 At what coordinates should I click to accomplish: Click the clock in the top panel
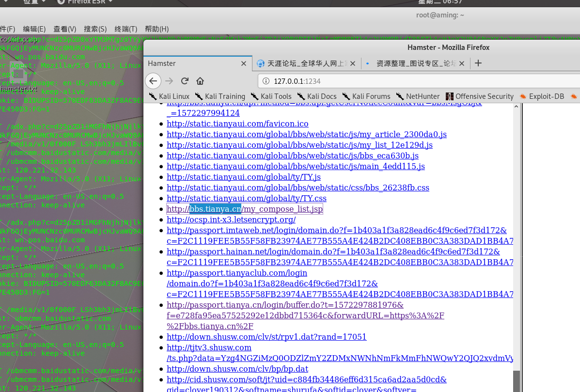pyautogui.click(x=440, y=2)
